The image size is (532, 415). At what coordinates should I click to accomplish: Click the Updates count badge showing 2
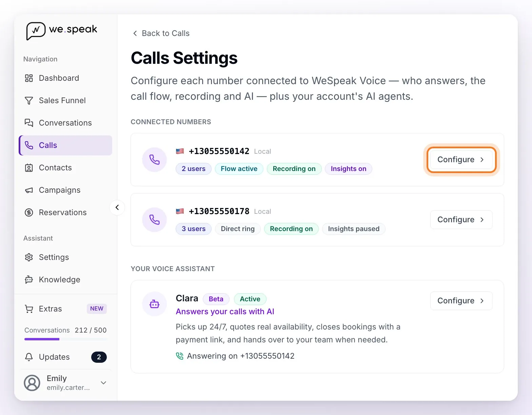click(99, 357)
